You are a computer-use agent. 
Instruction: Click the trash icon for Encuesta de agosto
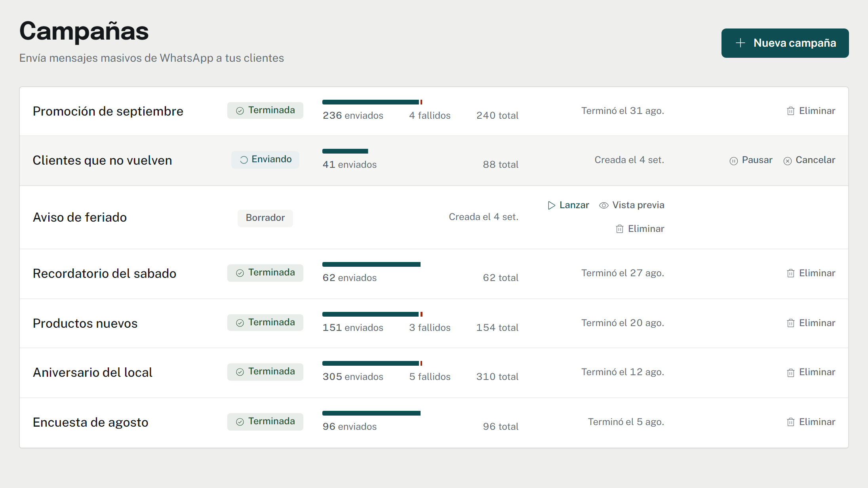click(x=790, y=422)
